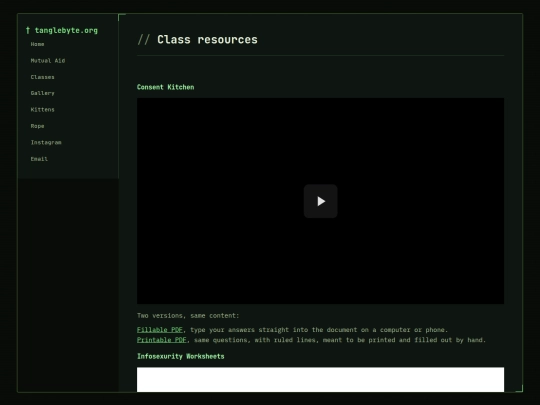Navigate to Classes in the sidebar
Screen dimensions: 540x405
pos(42,77)
